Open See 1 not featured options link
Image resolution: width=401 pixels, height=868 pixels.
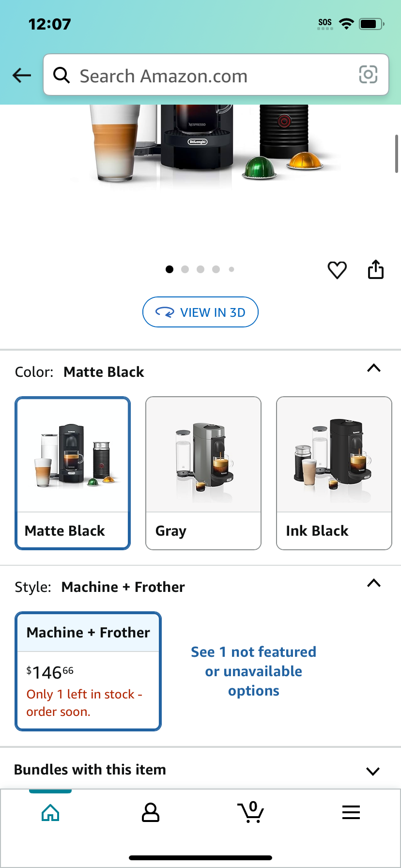(253, 671)
